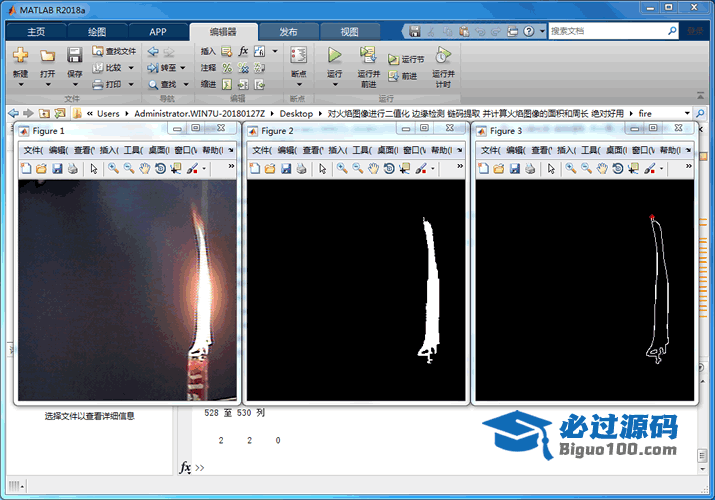This screenshot has height=500, width=715.
Task: Click Desktop in the address path
Action: click(x=296, y=113)
